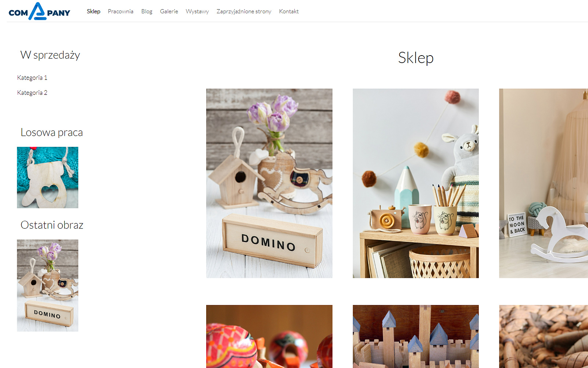
Task: Select the Kategoria 1 link
Action: (x=32, y=78)
